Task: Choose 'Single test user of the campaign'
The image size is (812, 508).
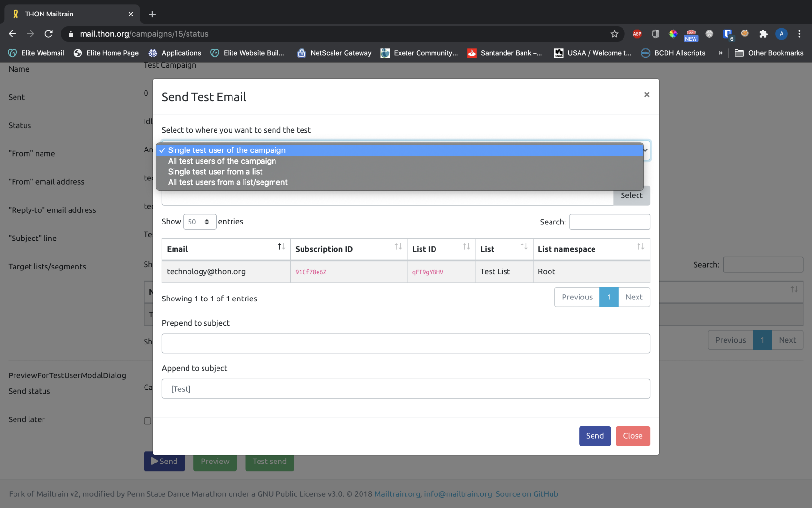Action: click(400, 150)
